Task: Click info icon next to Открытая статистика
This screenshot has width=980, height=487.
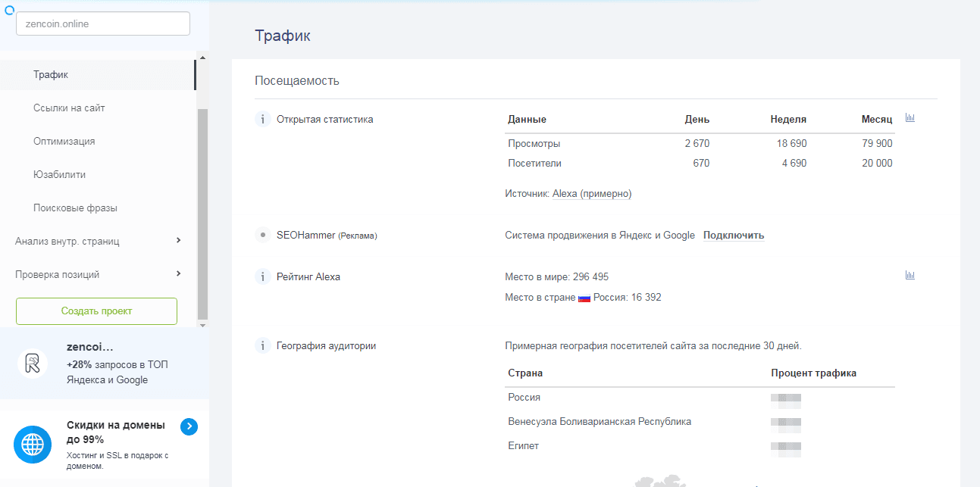Action: click(262, 119)
